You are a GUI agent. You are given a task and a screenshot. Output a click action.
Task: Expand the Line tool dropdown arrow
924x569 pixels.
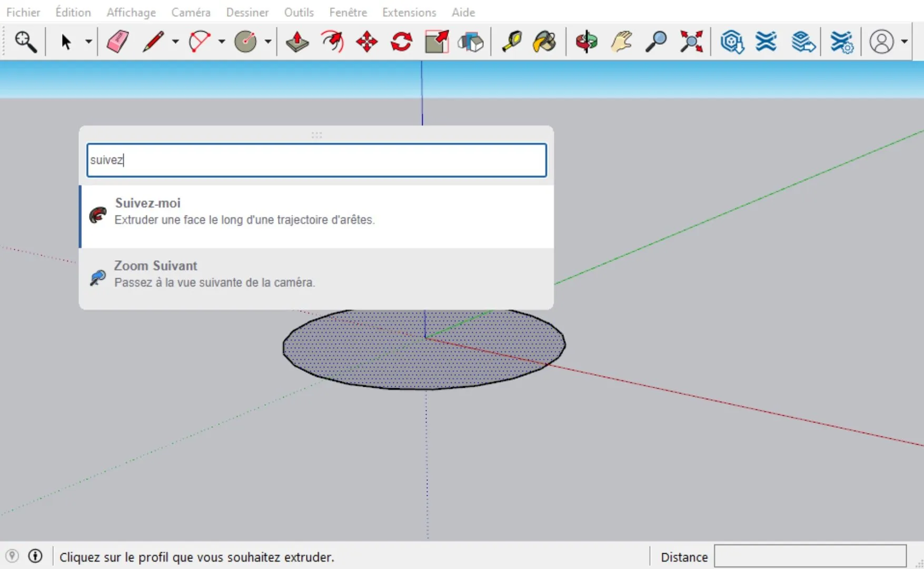click(175, 42)
